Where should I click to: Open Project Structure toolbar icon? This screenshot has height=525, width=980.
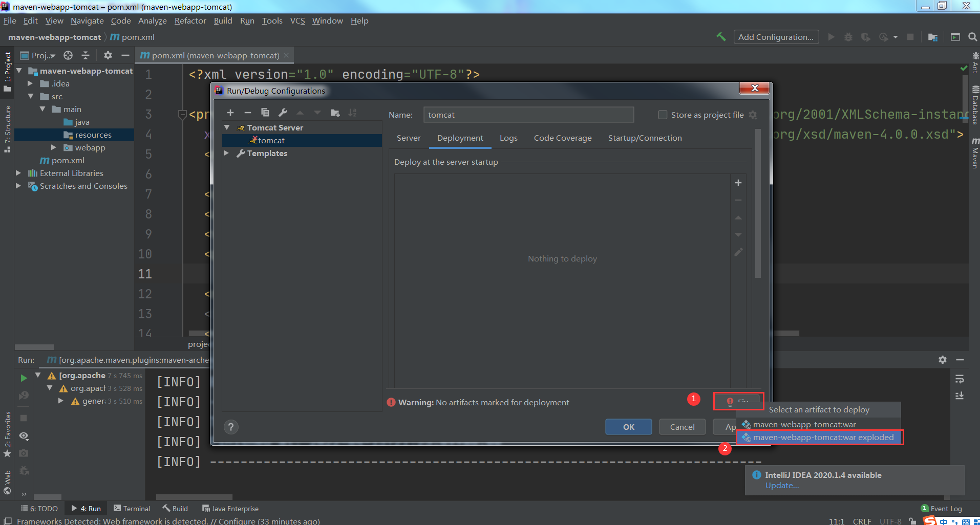point(933,37)
